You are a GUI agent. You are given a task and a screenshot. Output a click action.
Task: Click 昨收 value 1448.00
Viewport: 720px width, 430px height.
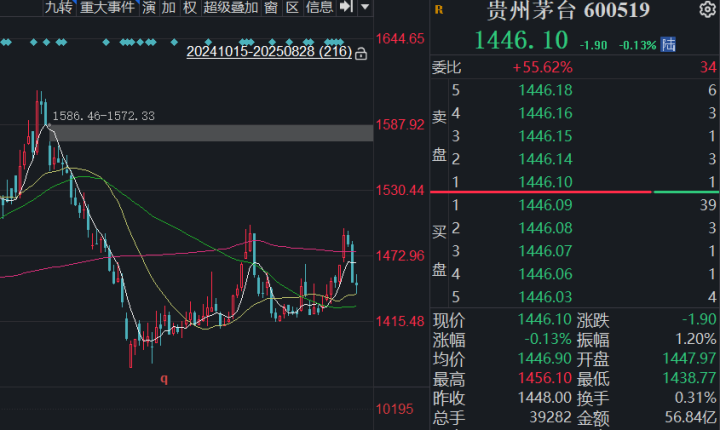pos(545,397)
